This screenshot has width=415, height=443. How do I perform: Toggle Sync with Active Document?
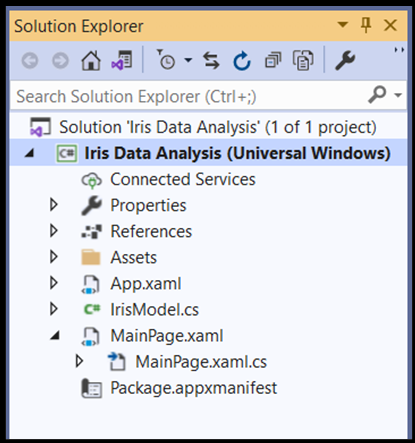pos(212,60)
